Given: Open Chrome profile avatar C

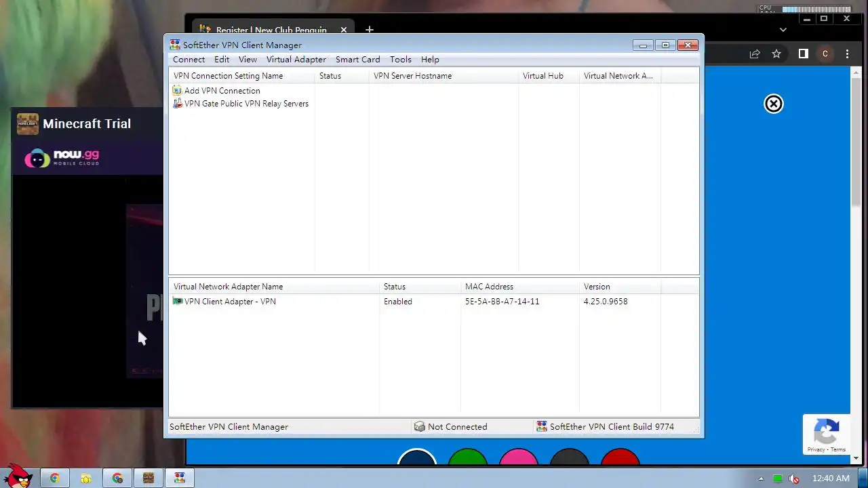Looking at the screenshot, I should point(825,54).
